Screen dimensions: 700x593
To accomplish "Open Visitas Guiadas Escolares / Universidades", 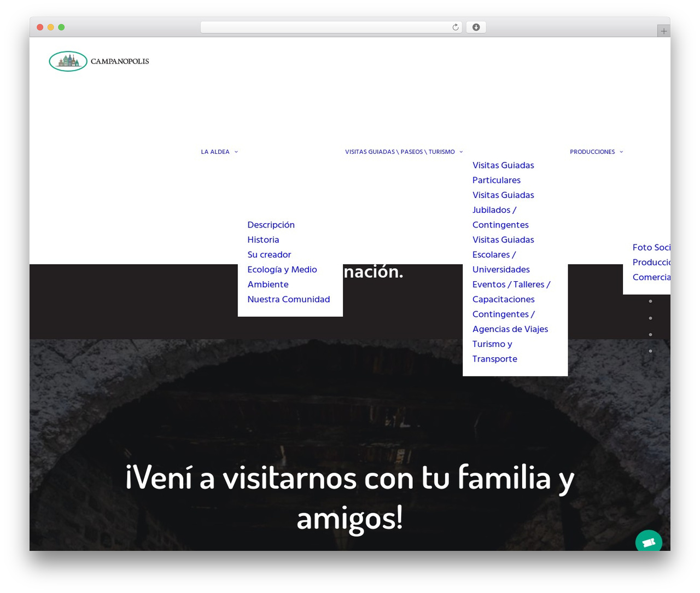I will click(503, 254).
